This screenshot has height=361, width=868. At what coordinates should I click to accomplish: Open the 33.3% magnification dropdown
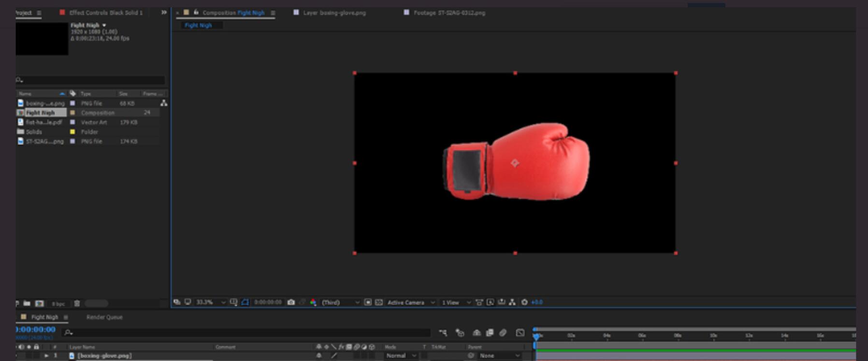point(211,302)
